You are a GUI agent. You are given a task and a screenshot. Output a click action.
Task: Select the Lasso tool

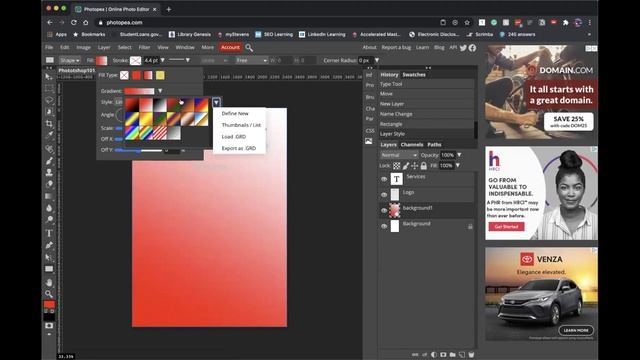click(49, 100)
